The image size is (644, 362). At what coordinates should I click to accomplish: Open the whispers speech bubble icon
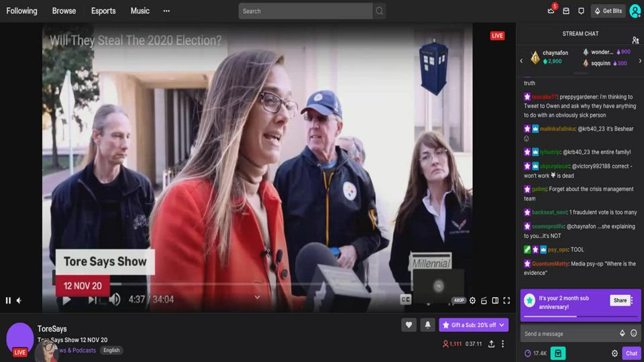[581, 11]
